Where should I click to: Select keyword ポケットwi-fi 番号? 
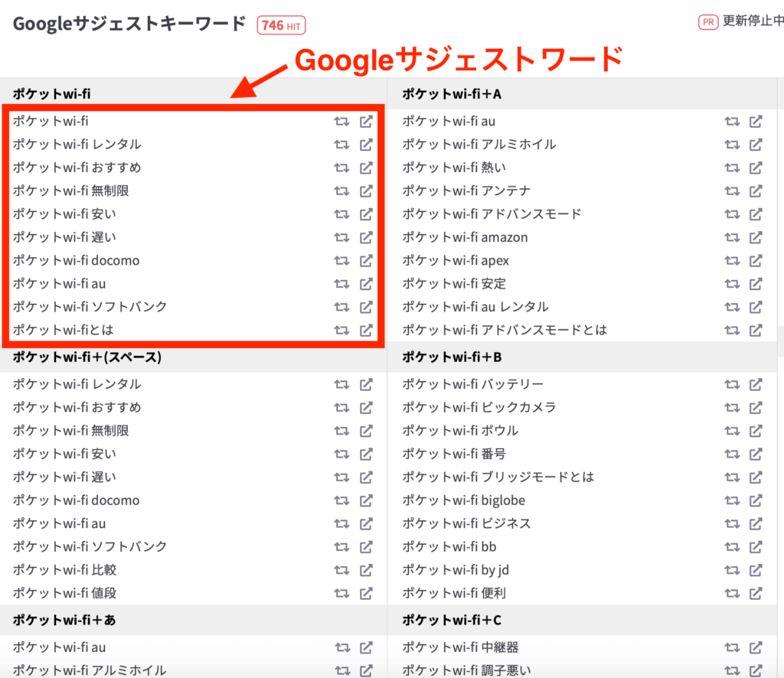pyautogui.click(x=454, y=454)
